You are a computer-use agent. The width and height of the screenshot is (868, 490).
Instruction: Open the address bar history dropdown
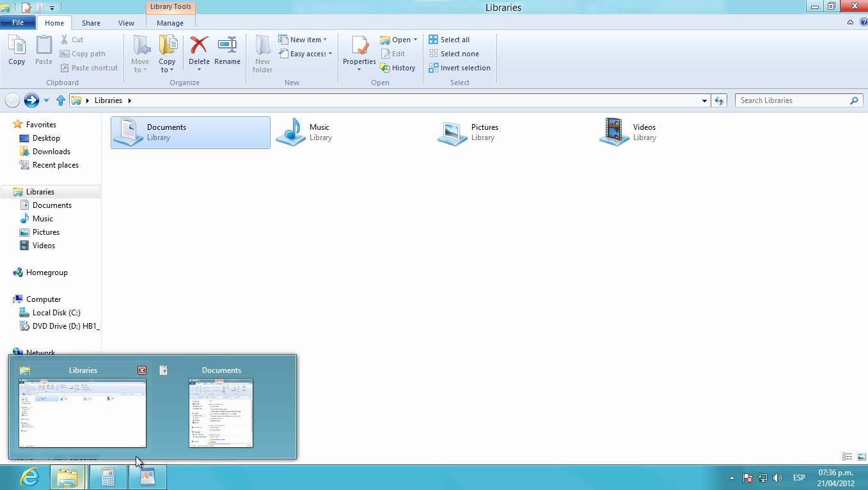(704, 100)
